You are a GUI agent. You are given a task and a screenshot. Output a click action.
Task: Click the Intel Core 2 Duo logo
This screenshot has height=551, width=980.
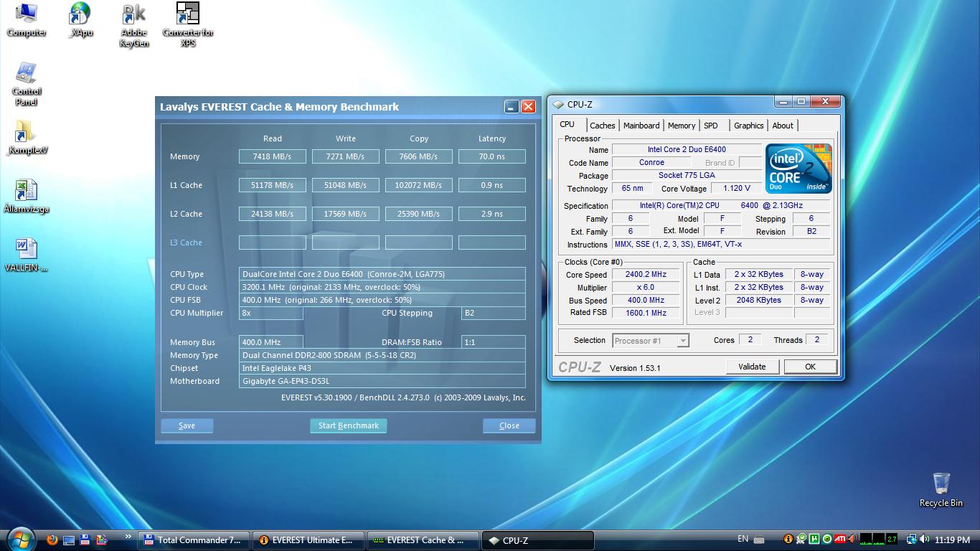coord(798,169)
